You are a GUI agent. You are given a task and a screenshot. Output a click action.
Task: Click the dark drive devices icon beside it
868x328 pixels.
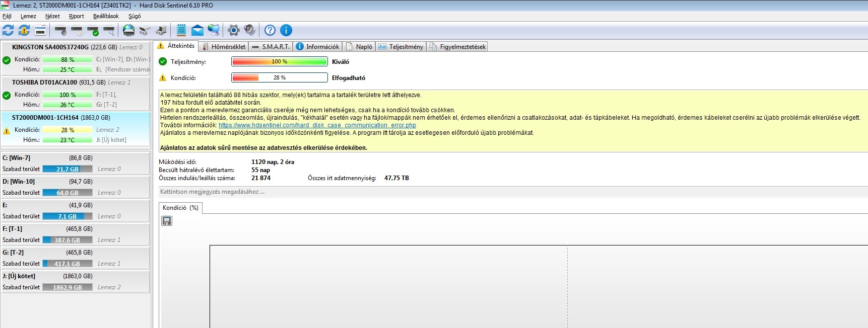161,31
